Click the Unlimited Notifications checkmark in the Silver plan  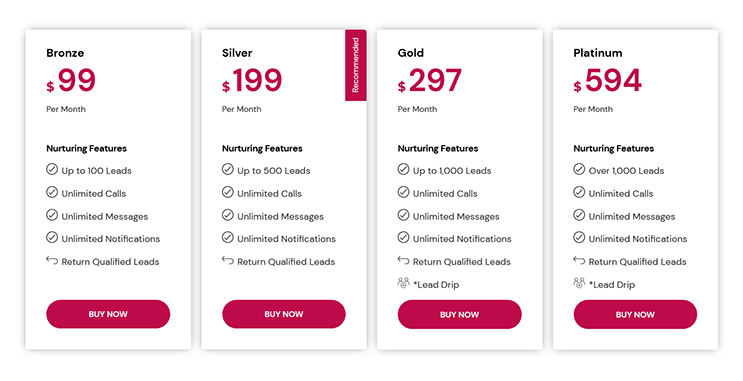point(227,237)
